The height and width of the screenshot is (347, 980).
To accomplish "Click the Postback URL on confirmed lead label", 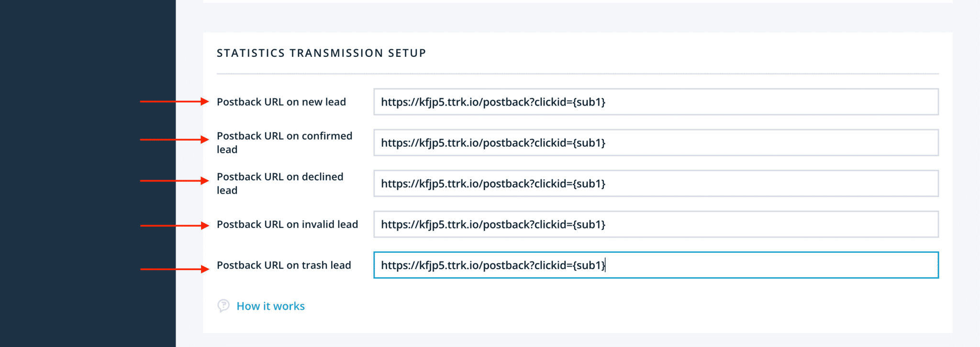I will click(x=285, y=142).
